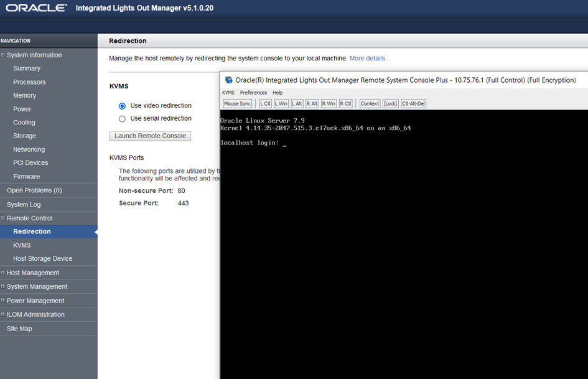This screenshot has height=379, width=588.
Task: Toggle the L Win key button
Action: tap(281, 103)
